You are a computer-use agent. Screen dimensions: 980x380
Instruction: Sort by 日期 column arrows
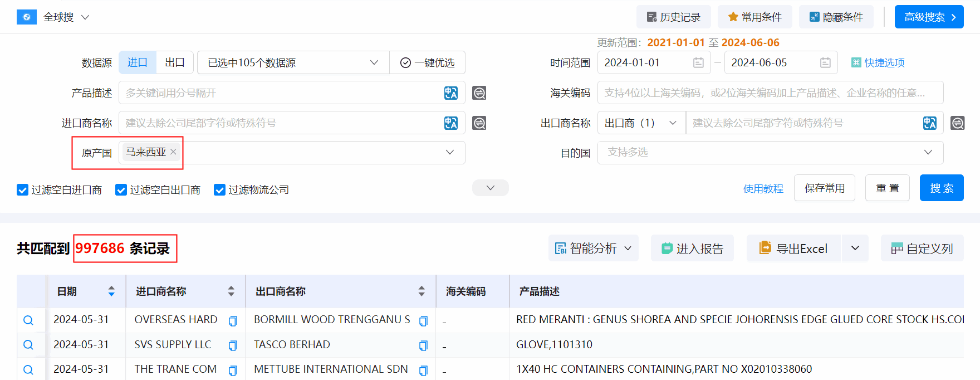pyautogui.click(x=111, y=291)
